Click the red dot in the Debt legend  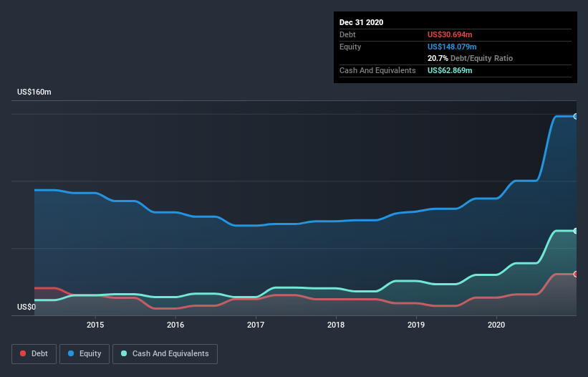(24, 353)
